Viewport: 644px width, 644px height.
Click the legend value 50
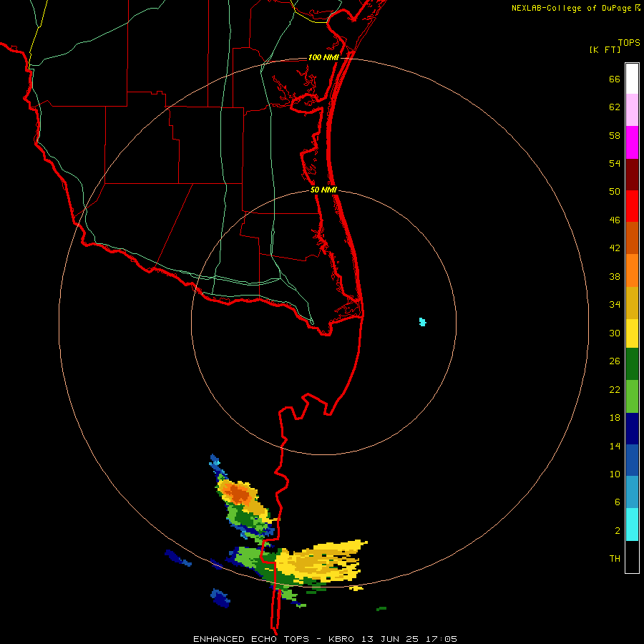[615, 192]
